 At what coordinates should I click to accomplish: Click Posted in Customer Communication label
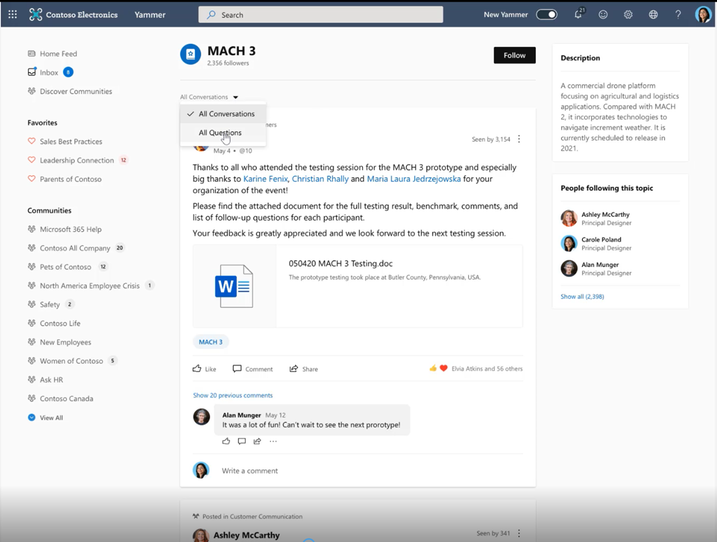pos(252,516)
